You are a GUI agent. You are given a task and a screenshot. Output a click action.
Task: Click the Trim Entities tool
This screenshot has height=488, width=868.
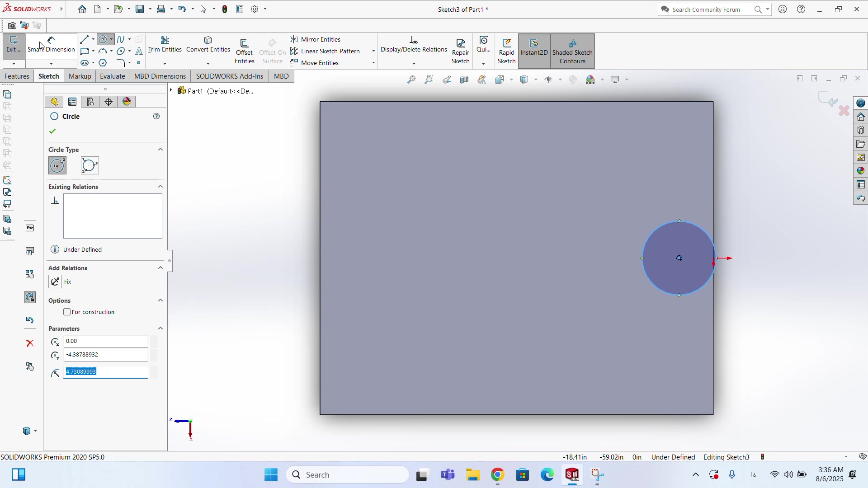coord(165,45)
